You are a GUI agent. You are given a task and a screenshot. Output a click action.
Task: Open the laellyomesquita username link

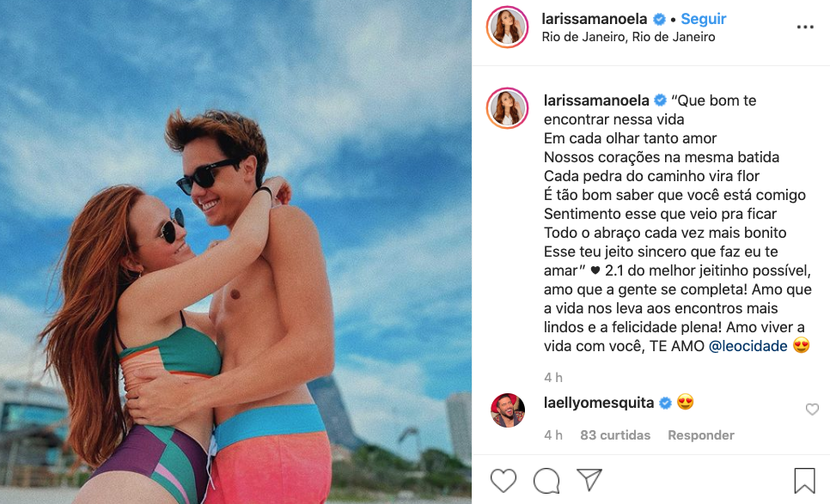(x=599, y=403)
